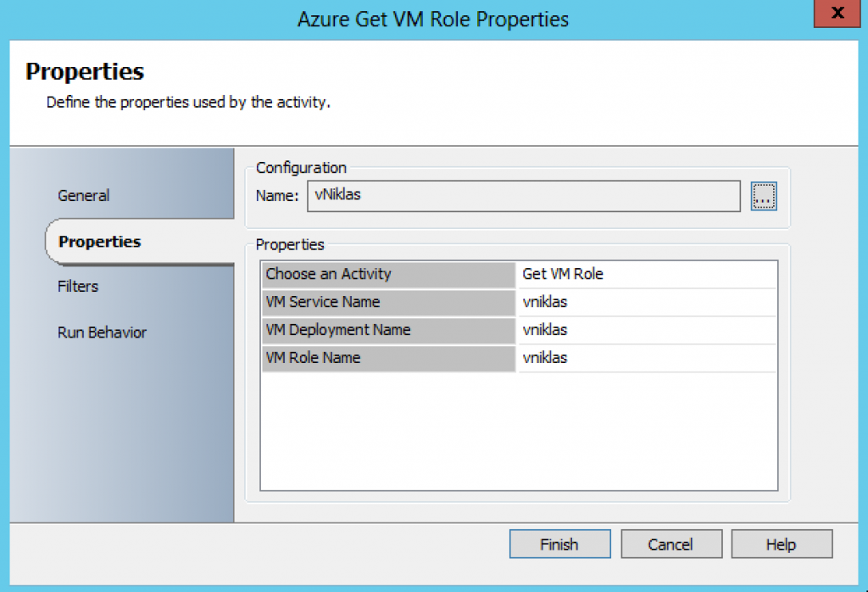Close the Azure Get VM Role Properties dialog

click(x=837, y=14)
